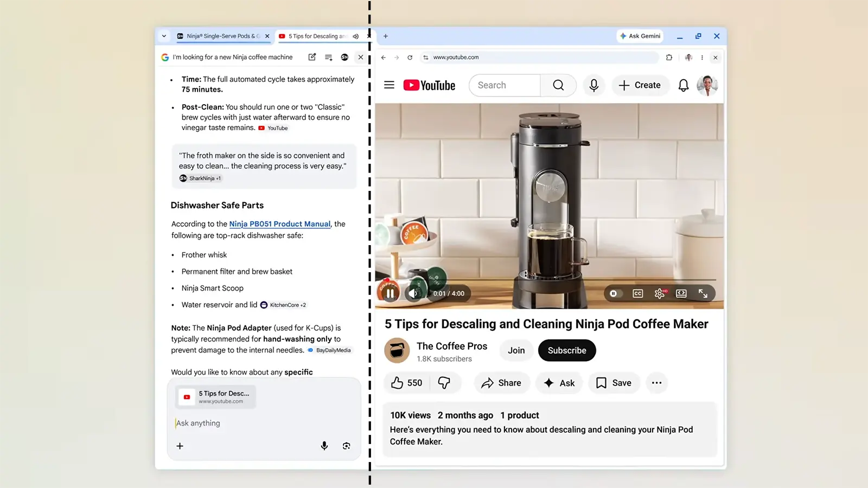Open the Ninja PB051 Product Manual link

tap(279, 224)
